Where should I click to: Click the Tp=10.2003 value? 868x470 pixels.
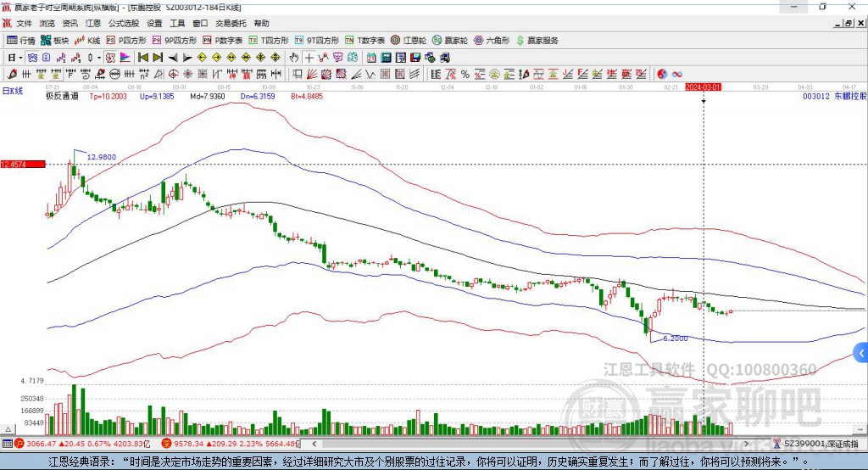click(x=108, y=96)
